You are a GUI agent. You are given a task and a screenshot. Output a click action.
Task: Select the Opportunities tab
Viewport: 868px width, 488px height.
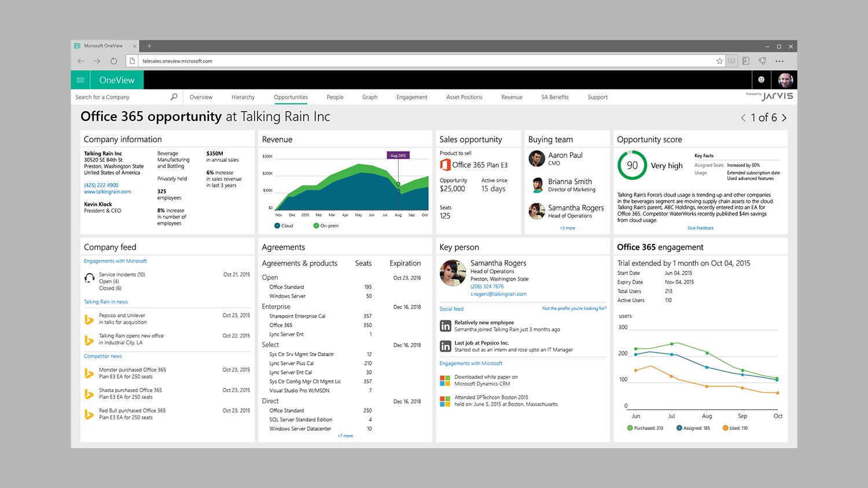[291, 97]
